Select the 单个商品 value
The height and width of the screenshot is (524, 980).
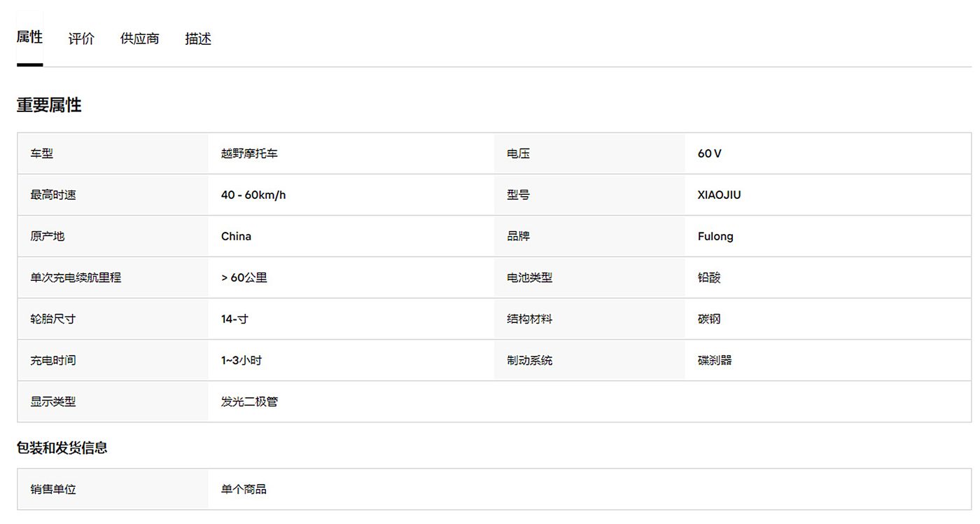click(244, 489)
